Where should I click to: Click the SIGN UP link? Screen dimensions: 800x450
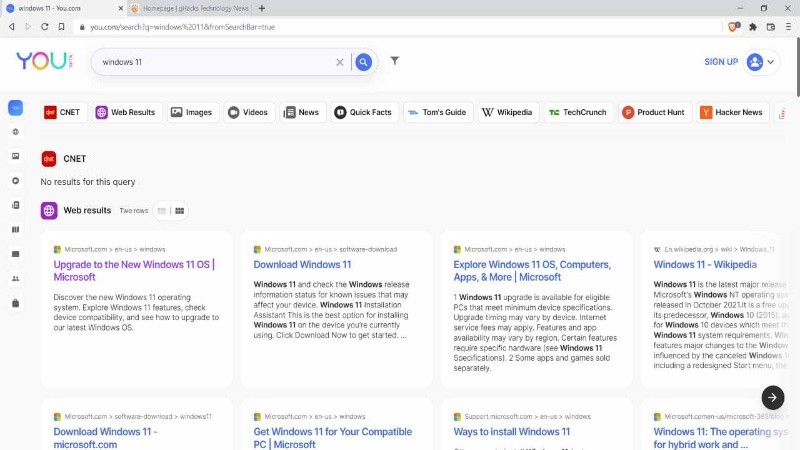point(721,62)
